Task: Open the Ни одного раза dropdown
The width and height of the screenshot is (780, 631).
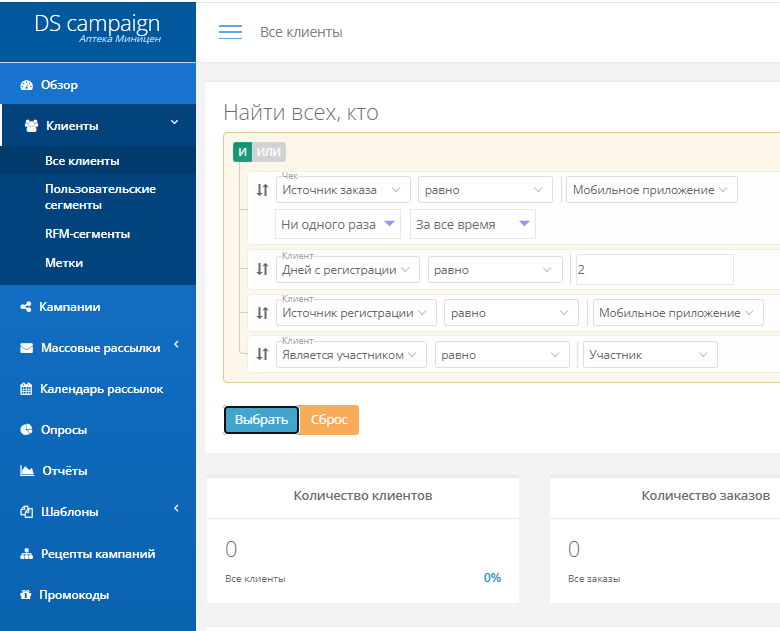Action: click(338, 225)
